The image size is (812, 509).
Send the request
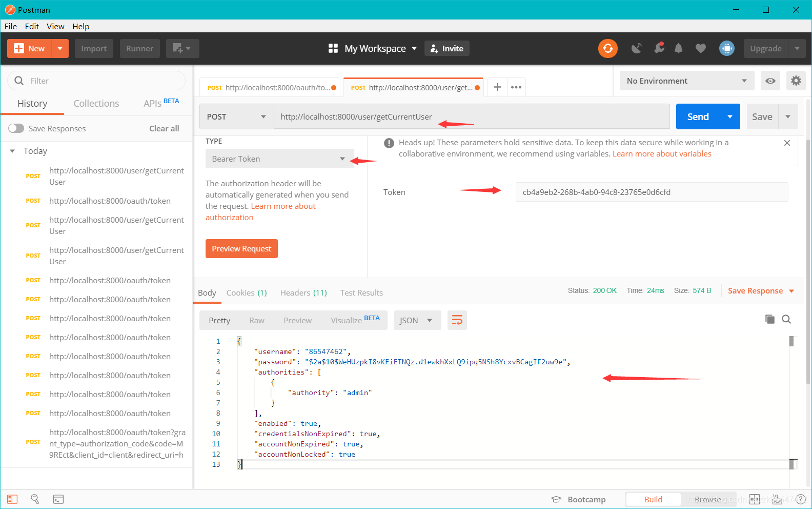coord(698,116)
